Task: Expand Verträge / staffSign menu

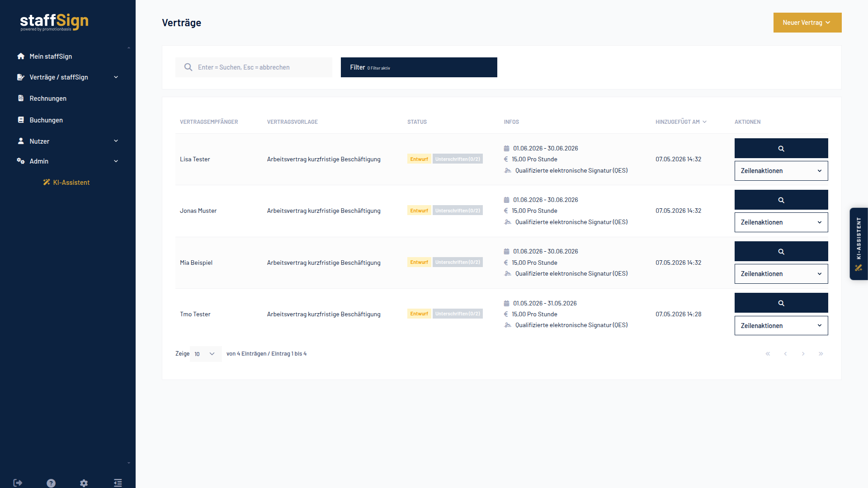Action: 68,77
